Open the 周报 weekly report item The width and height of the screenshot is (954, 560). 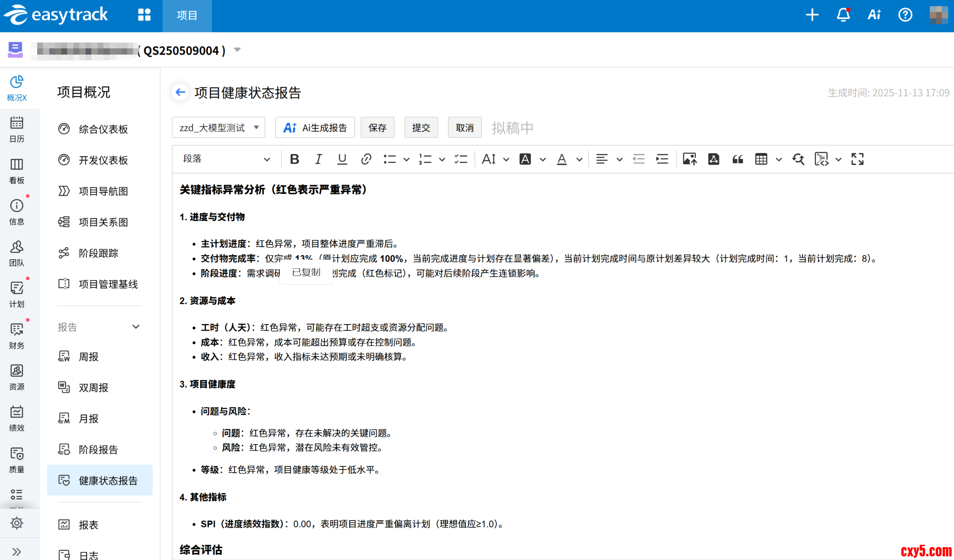(x=89, y=357)
